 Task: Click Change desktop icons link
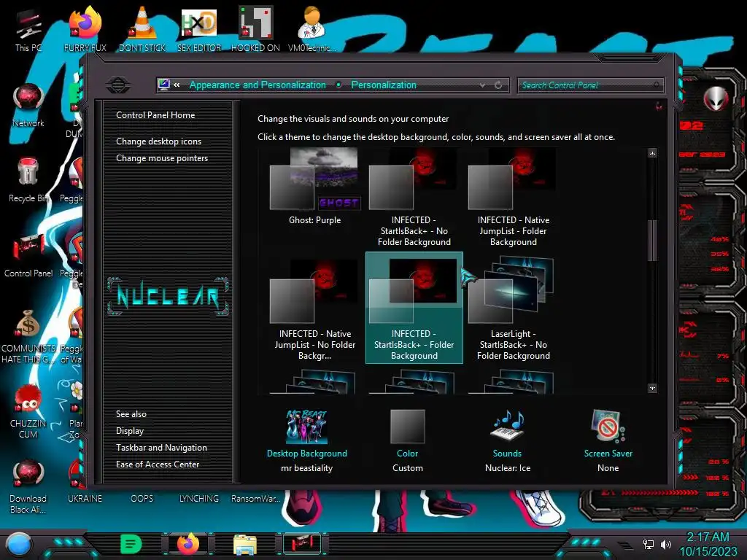click(158, 141)
